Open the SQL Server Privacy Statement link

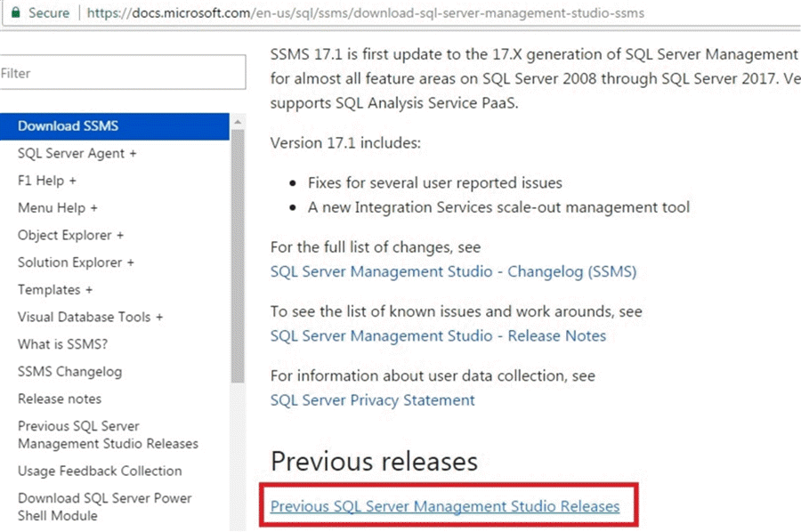coord(372,400)
